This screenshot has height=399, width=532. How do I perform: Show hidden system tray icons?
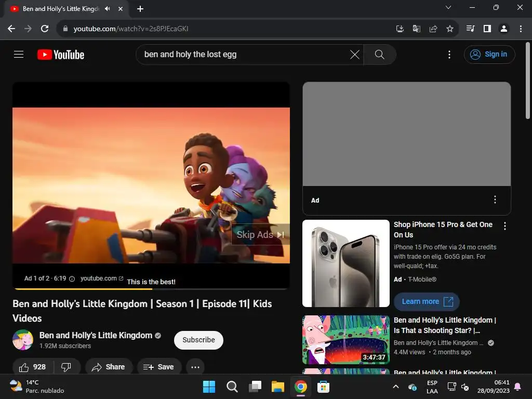(x=395, y=387)
